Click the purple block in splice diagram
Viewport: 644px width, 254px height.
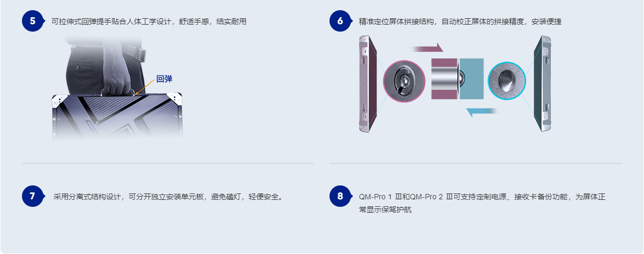[x=444, y=79]
